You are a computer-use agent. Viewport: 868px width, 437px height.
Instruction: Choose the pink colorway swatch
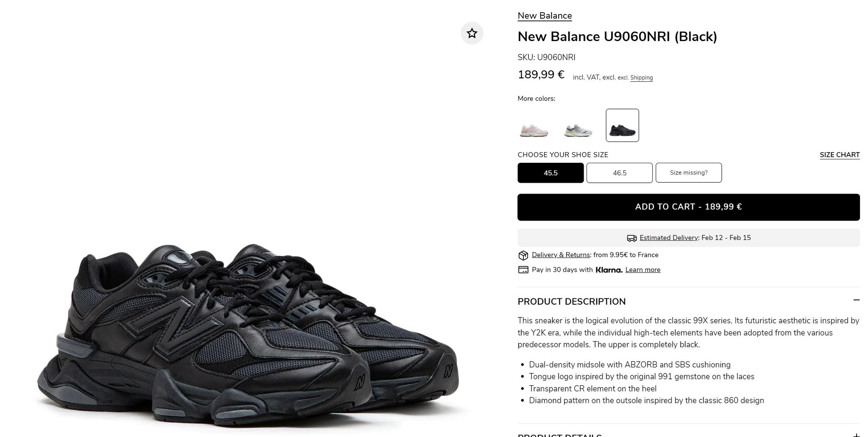point(534,125)
